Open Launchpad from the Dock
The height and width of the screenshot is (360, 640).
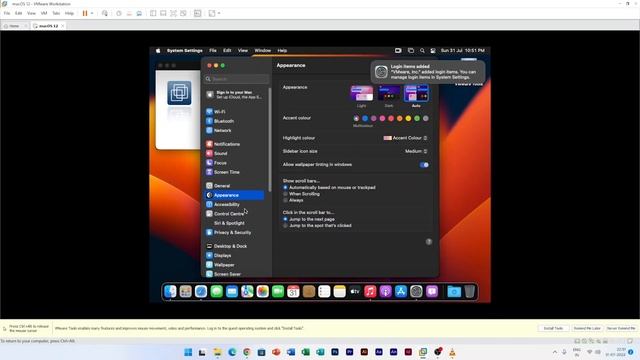(x=186, y=291)
